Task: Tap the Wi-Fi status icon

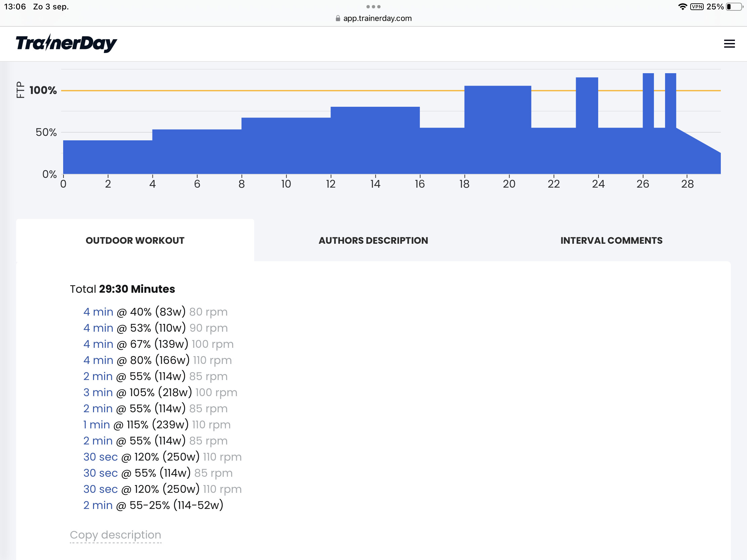Action: point(683,7)
